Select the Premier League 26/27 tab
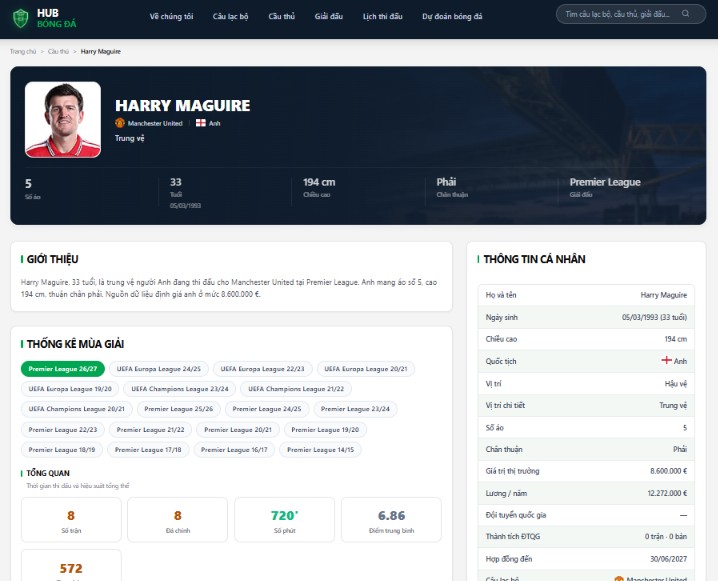 (63, 369)
